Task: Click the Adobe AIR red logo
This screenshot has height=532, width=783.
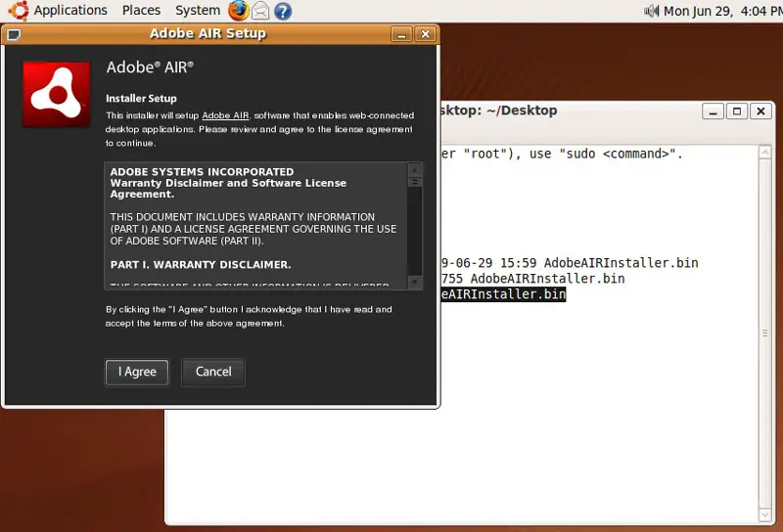Action: [57, 94]
